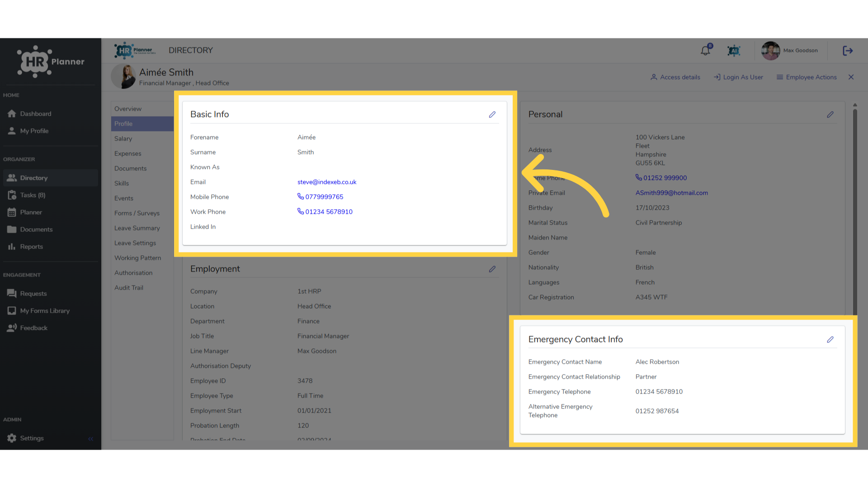This screenshot has width=868, height=488.
Task: Edit the Basic Info section
Action: click(492, 115)
